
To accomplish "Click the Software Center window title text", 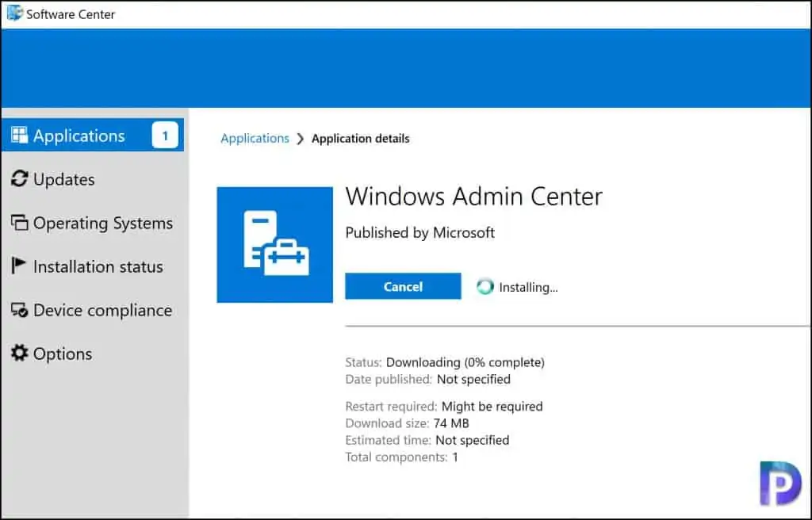I will coord(71,14).
